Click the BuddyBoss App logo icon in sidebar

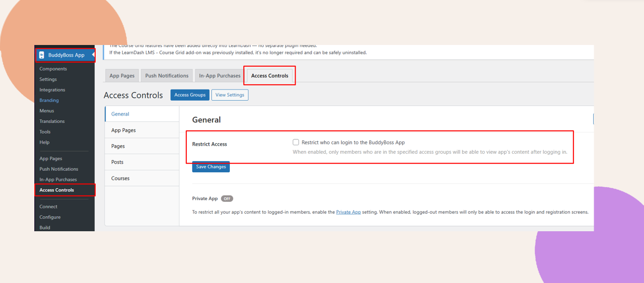[42, 55]
